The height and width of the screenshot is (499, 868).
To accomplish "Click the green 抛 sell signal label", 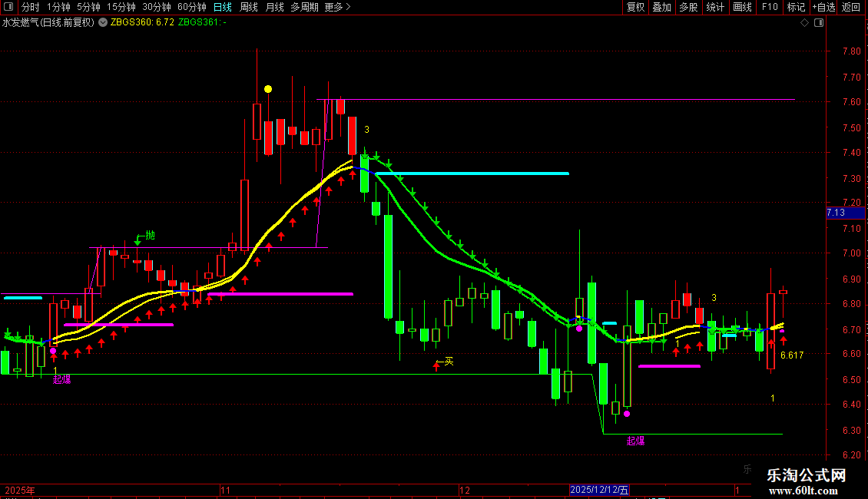I will [150, 235].
